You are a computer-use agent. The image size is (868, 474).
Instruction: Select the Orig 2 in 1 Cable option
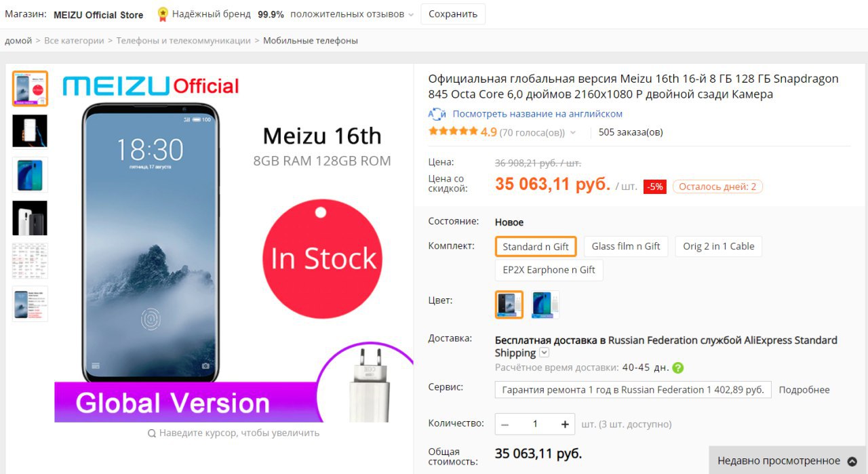click(719, 246)
